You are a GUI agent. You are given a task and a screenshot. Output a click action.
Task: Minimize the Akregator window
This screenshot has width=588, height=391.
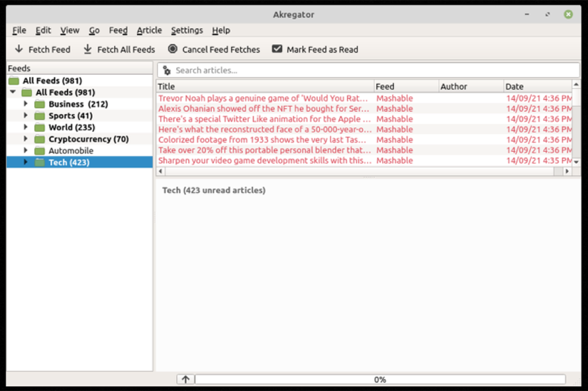click(x=527, y=14)
